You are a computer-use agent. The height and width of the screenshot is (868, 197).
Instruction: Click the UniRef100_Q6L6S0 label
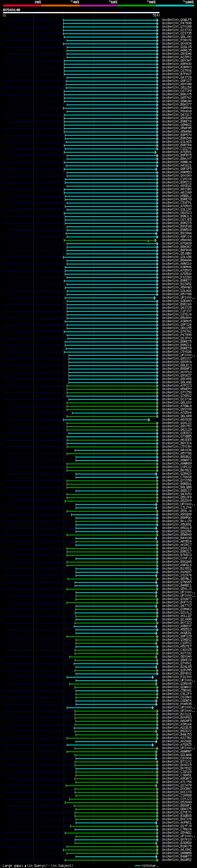point(177,403)
